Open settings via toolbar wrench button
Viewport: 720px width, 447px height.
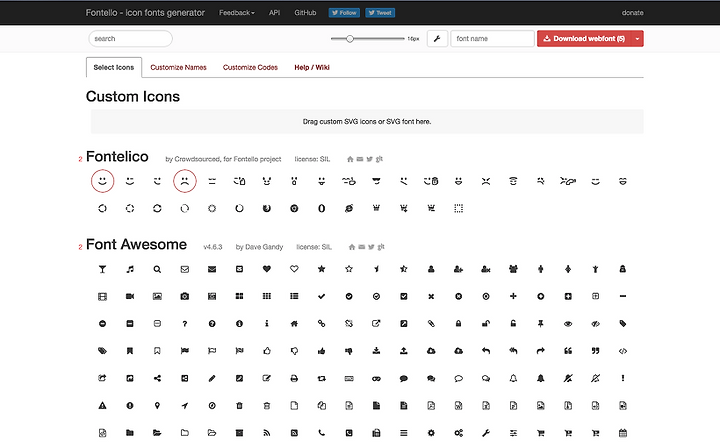[437, 39]
